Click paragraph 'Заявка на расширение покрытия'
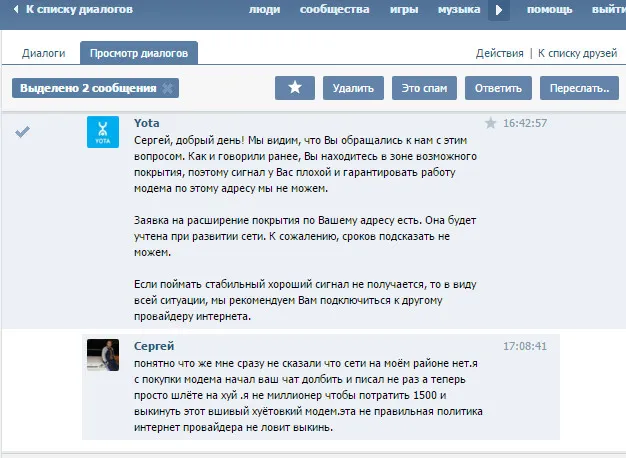626x458 pixels. (305, 236)
